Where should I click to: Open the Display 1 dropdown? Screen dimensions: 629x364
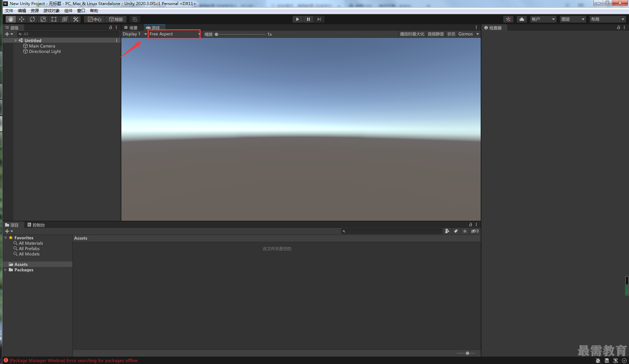click(134, 34)
